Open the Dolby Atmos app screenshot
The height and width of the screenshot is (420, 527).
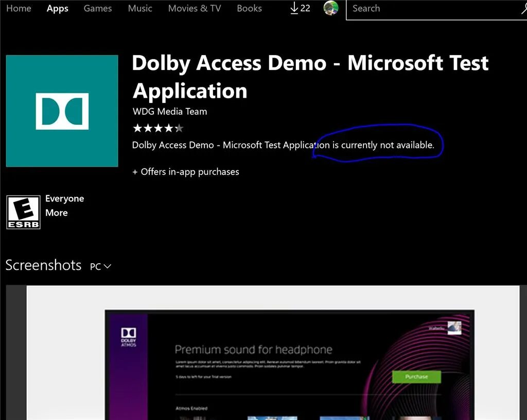pos(273,353)
